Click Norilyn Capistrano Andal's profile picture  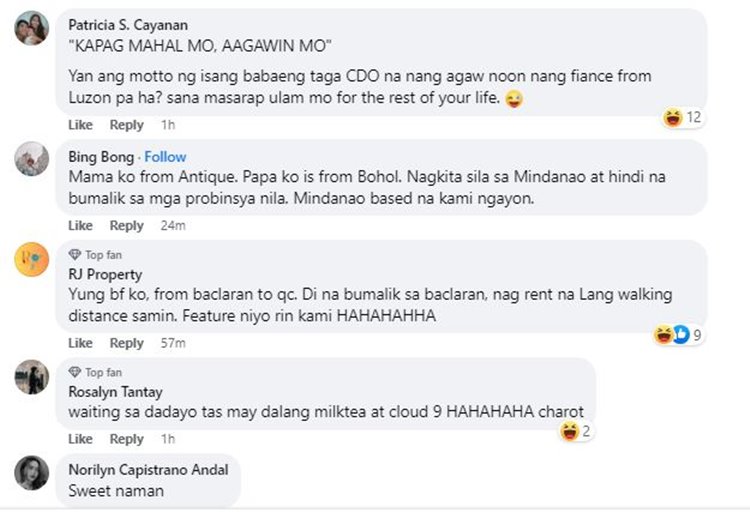click(32, 472)
